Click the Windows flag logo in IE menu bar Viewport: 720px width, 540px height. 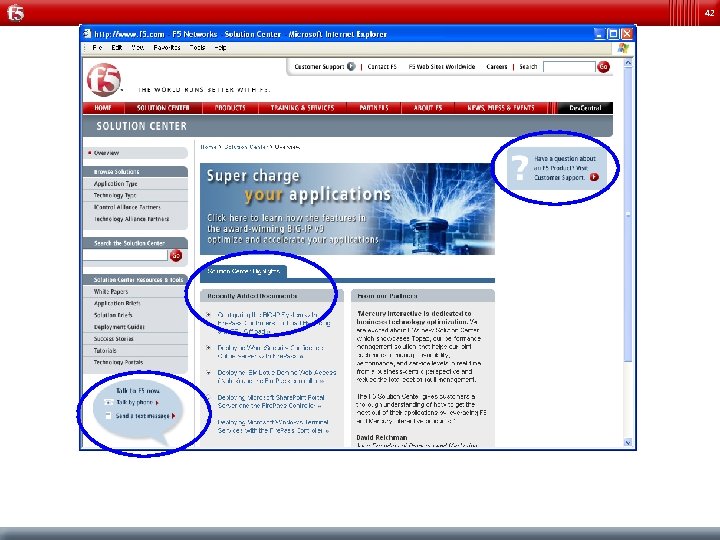click(623, 48)
